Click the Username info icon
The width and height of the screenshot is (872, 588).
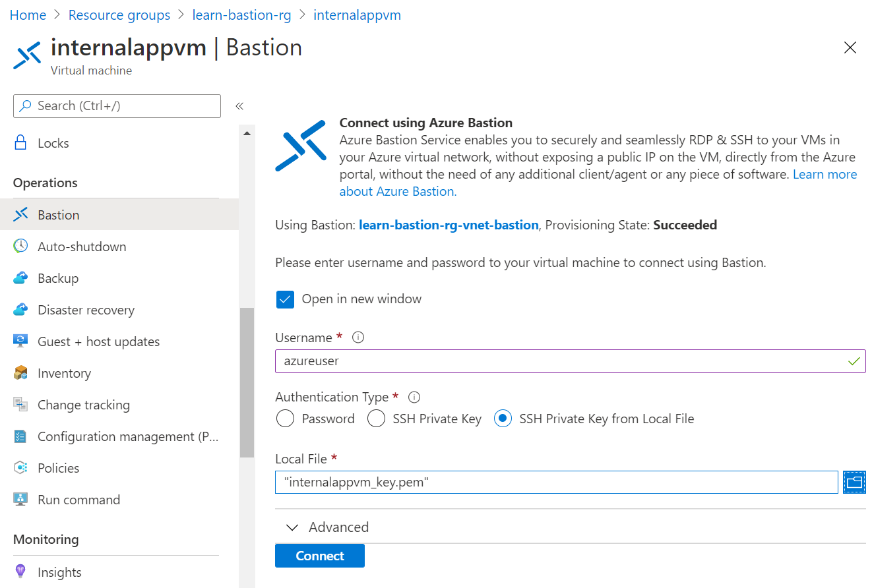358,338
